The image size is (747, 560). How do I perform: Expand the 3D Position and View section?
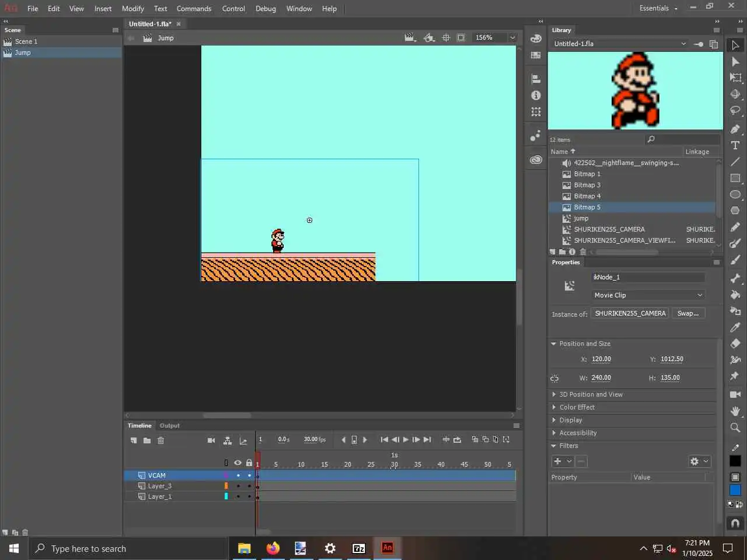(554, 394)
